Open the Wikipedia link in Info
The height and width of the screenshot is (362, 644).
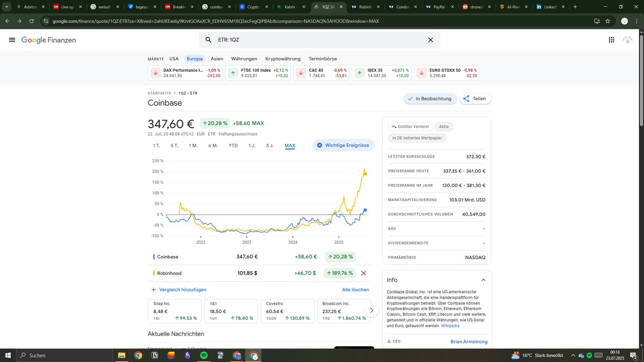pyautogui.click(x=450, y=326)
